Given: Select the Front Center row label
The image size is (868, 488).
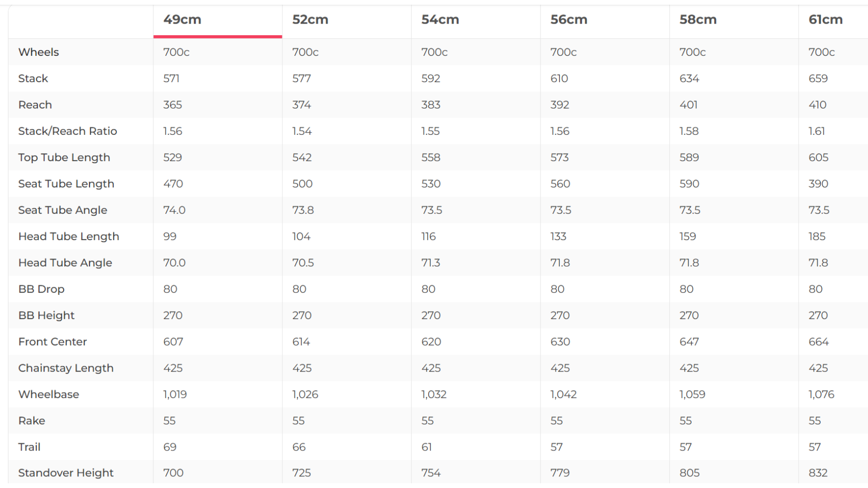Looking at the screenshot, I should pos(52,342).
